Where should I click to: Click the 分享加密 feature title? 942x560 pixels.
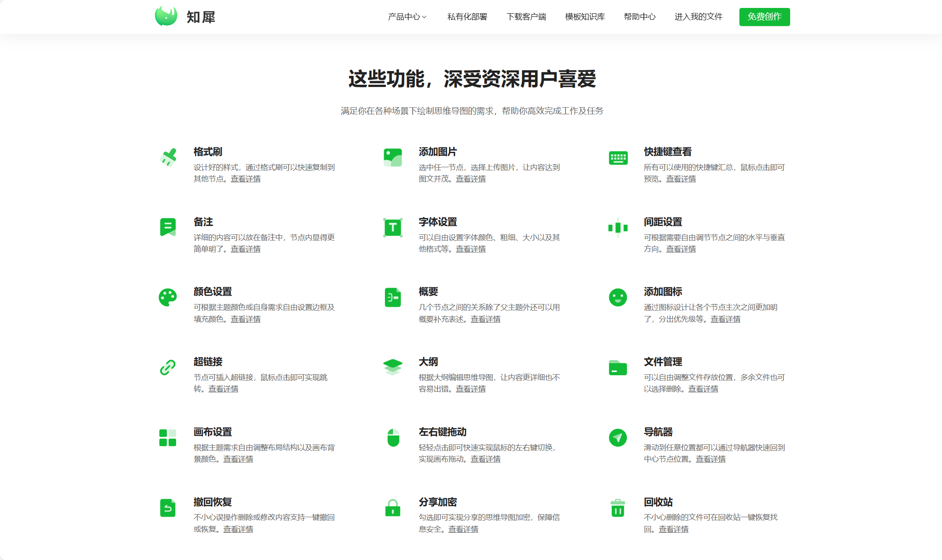pyautogui.click(x=438, y=502)
